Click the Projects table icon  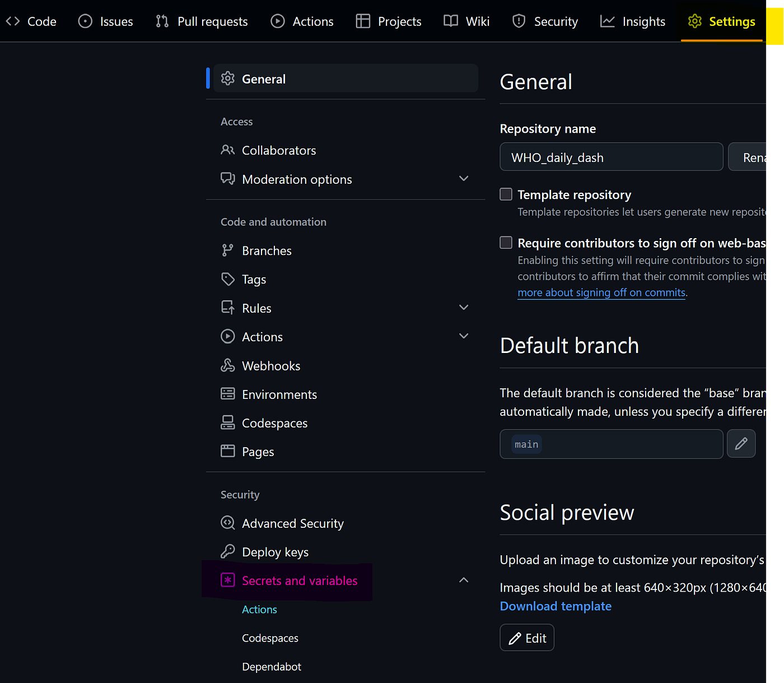pyautogui.click(x=363, y=21)
